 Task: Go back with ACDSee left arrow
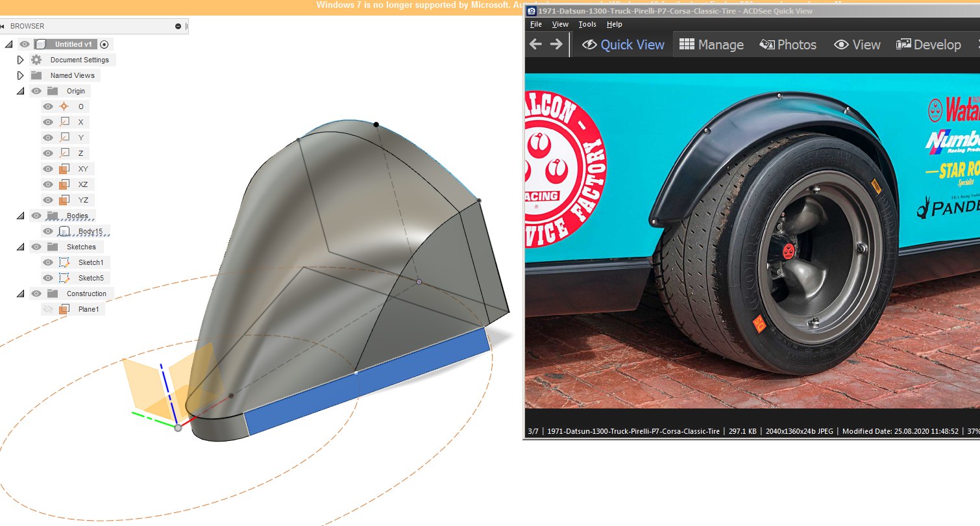(535, 44)
